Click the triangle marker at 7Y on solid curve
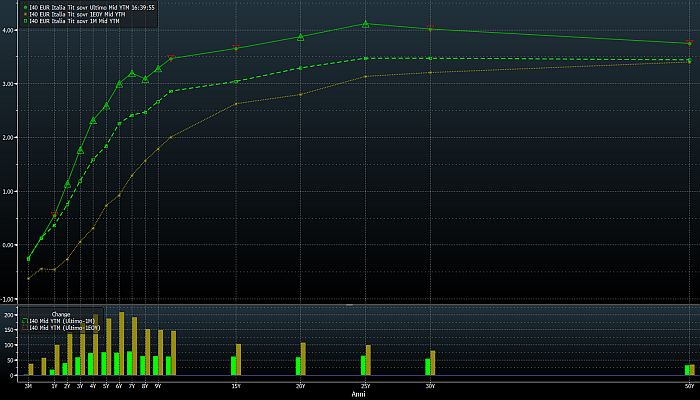700x400 pixels. pos(132,73)
